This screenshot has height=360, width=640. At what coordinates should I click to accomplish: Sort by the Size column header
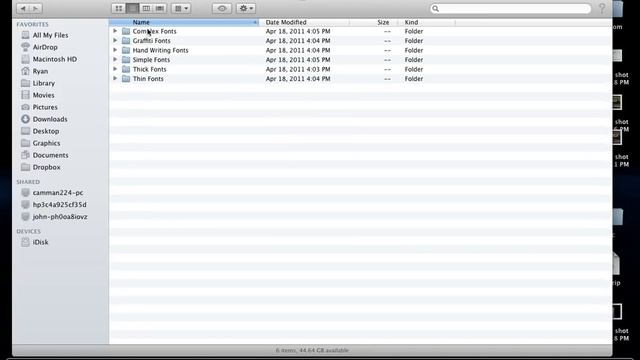point(374,22)
